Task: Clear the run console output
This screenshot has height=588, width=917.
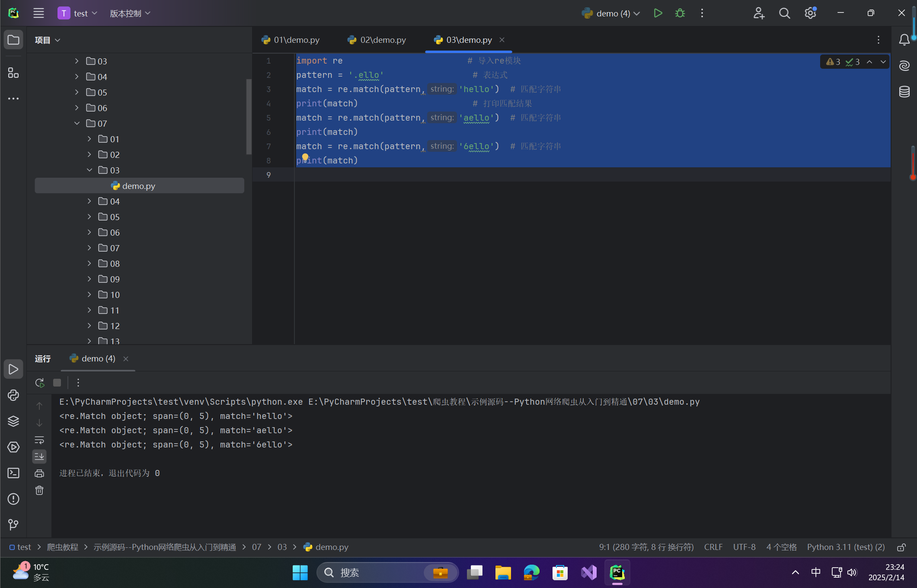Action: pyautogui.click(x=39, y=490)
